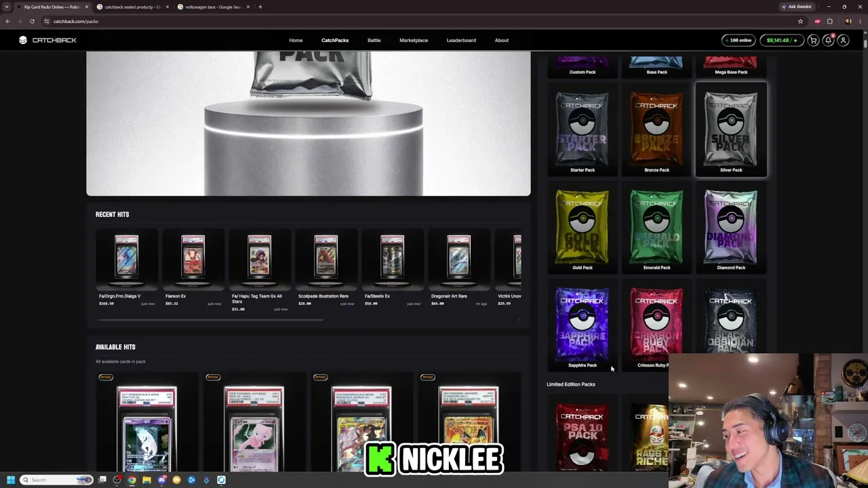Open the Leaderboard nav item

[461, 40]
